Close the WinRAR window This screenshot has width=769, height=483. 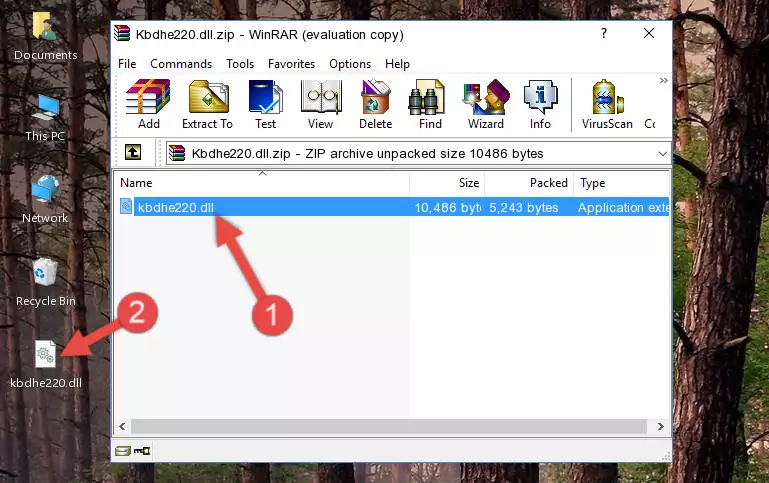coord(649,33)
